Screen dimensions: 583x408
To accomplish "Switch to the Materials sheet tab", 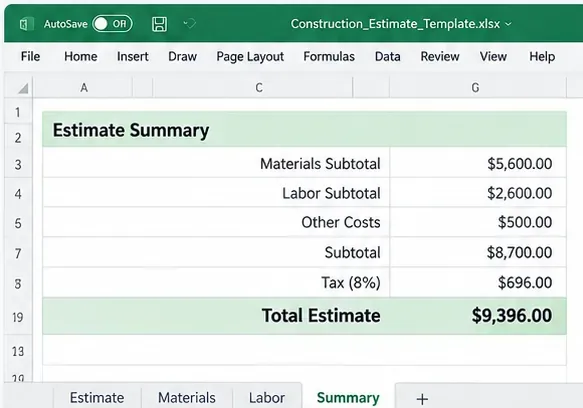I will click(187, 397).
